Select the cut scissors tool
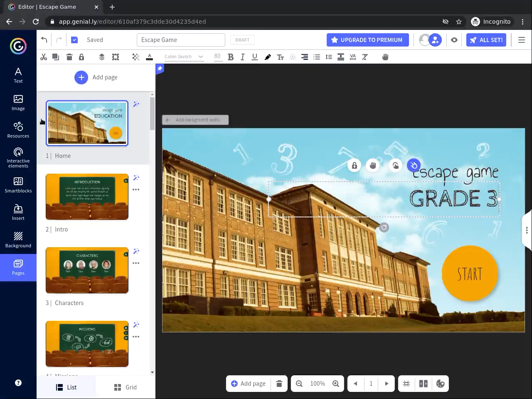Screen dimensions: 532x399 point(44,57)
